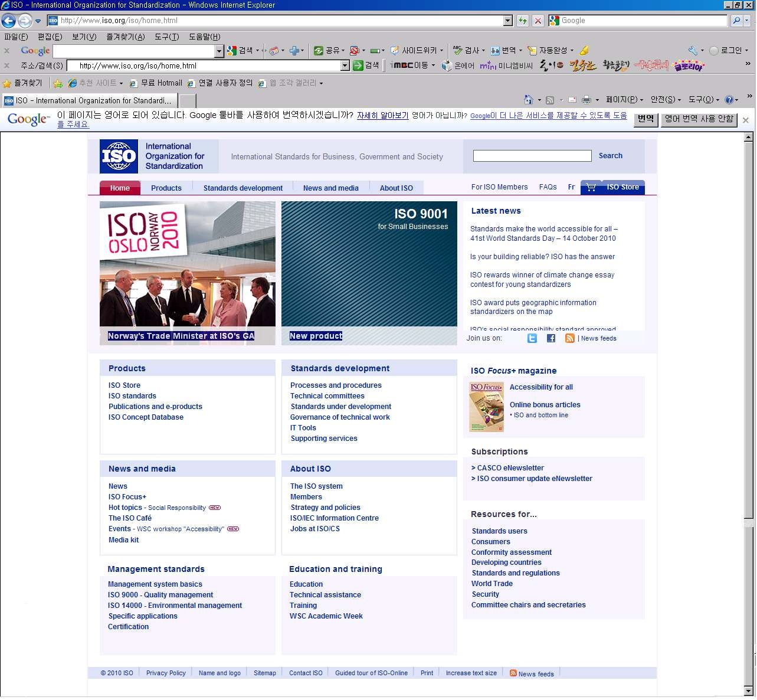Open the Edit (편집) menu
The image size is (757, 700).
click(50, 37)
